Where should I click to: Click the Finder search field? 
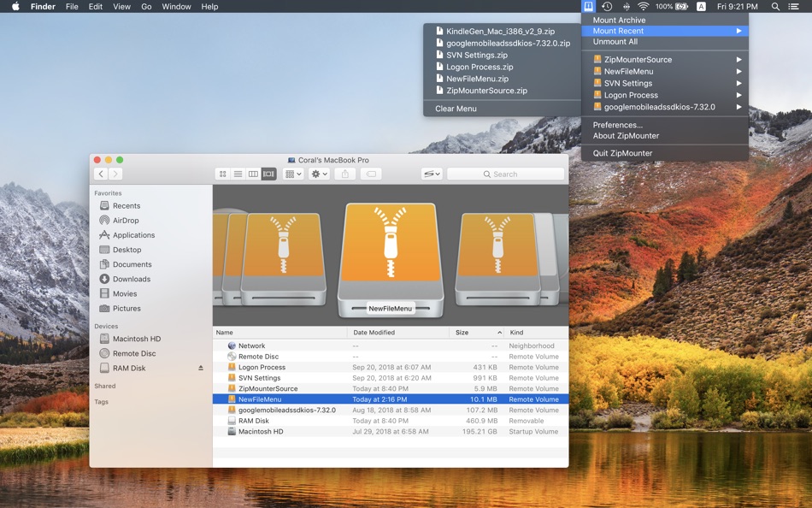point(505,174)
